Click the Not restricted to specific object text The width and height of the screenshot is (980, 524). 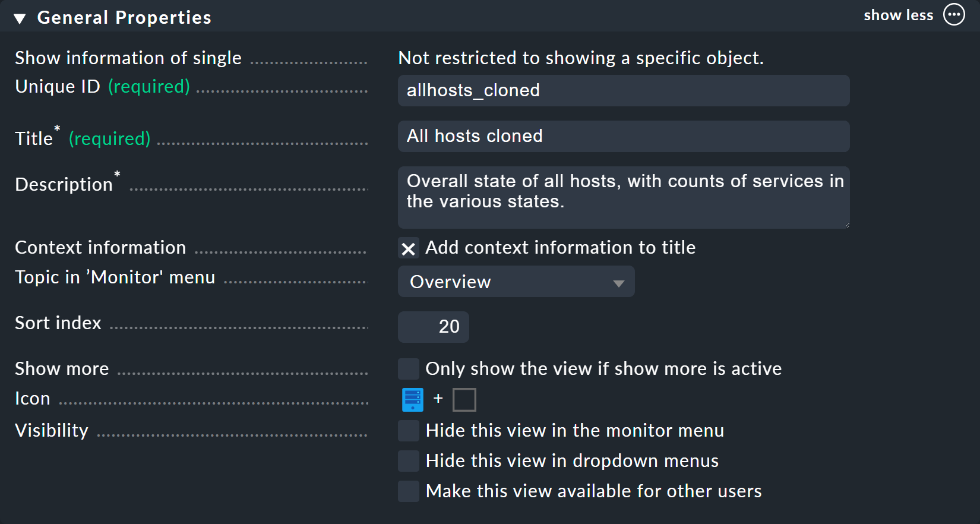tap(580, 58)
